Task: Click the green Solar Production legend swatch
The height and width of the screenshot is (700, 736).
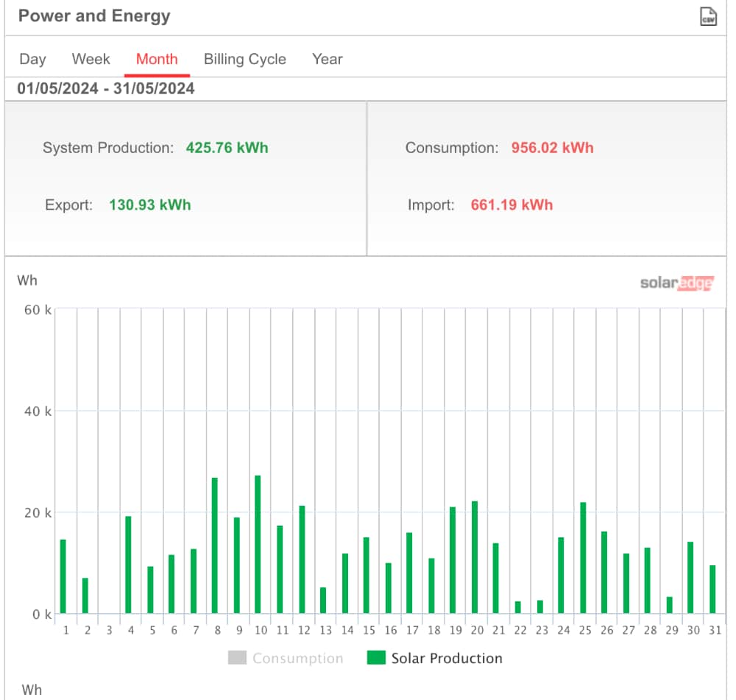Action: (376, 658)
